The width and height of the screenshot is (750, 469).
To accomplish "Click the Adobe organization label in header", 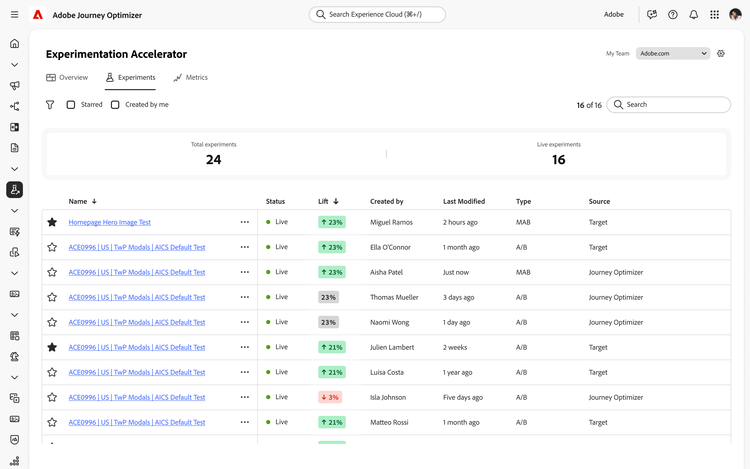I will (x=614, y=15).
